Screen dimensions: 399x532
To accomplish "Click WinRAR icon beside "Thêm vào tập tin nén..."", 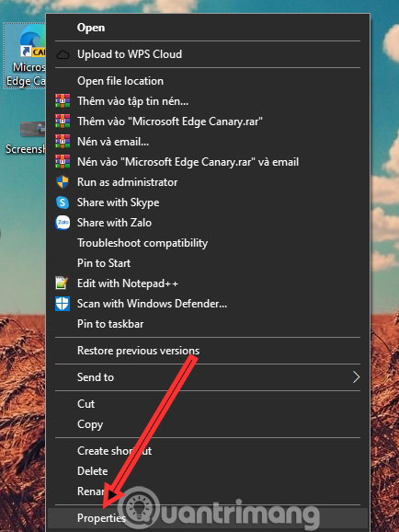I will click(63, 101).
